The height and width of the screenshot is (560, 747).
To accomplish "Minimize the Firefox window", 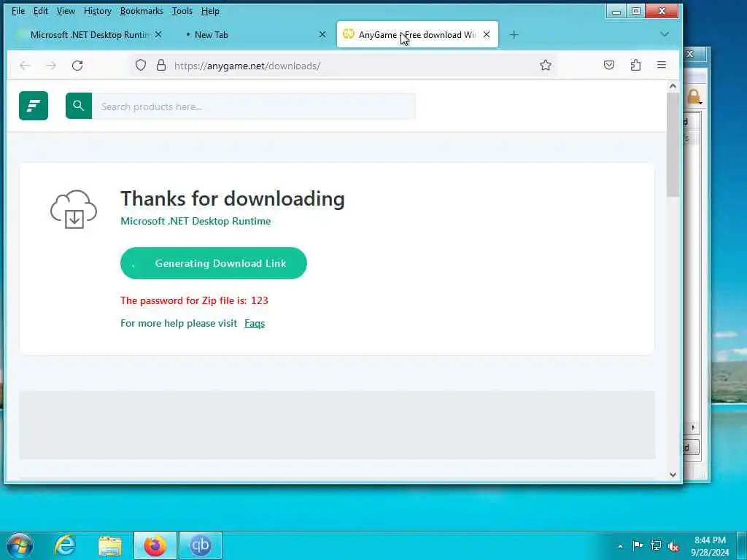I will point(616,12).
